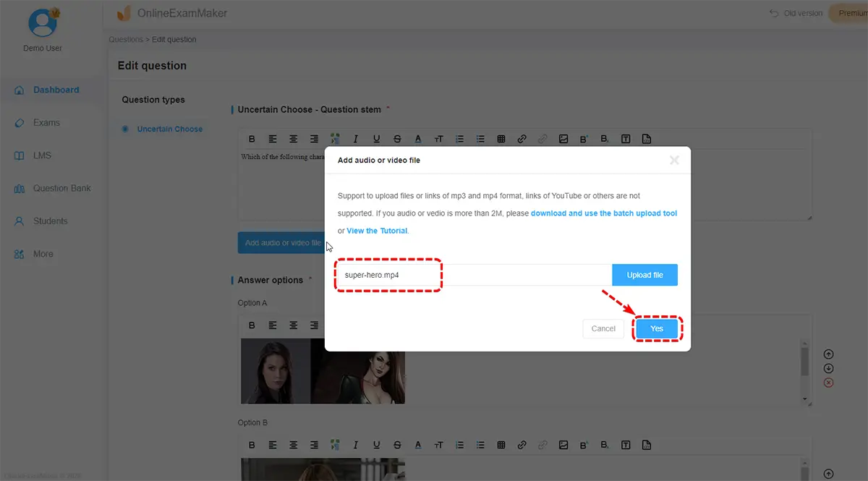
Task: Insert table via question stem toolbar
Action: click(501, 140)
